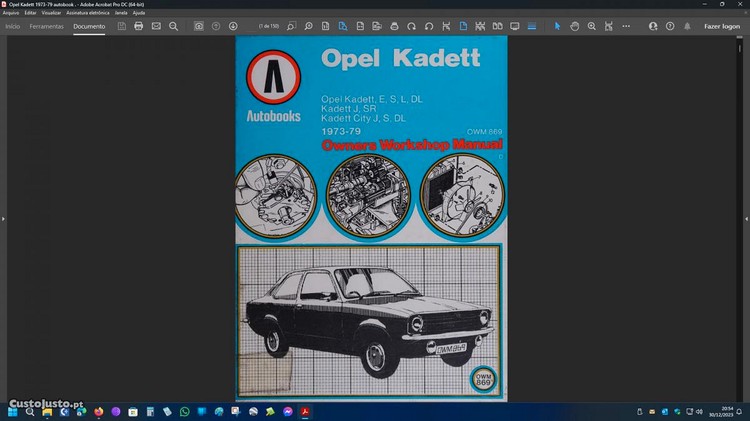Screen dimensions: 750x421
Task: Click the Save file icon
Action: coord(121,26)
